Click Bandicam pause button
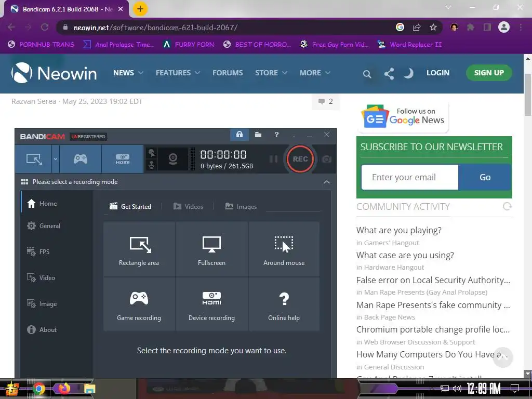Image resolution: width=532 pixels, height=399 pixels. (x=273, y=159)
